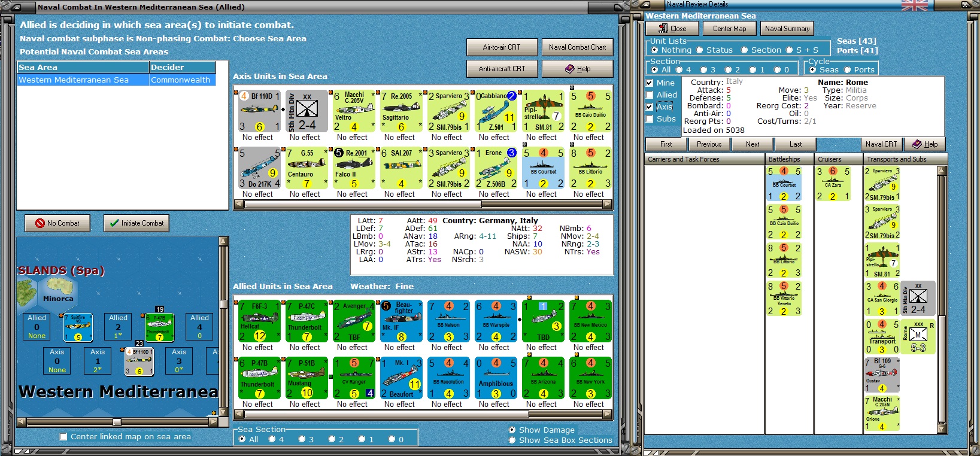Pick the Do 217K bomber counter

pos(260,168)
